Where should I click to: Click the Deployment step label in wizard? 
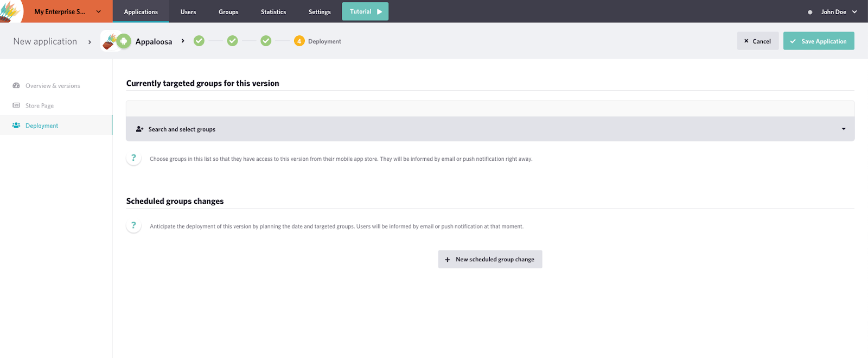324,41
